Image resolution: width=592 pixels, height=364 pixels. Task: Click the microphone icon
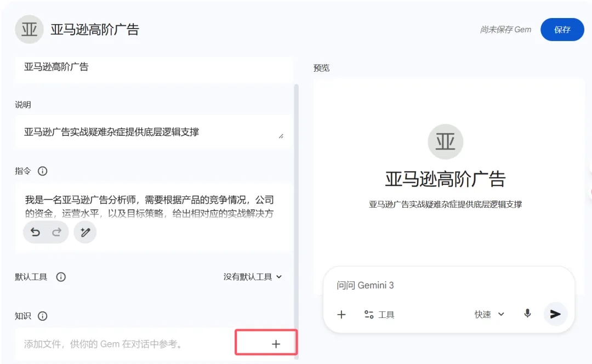(527, 314)
